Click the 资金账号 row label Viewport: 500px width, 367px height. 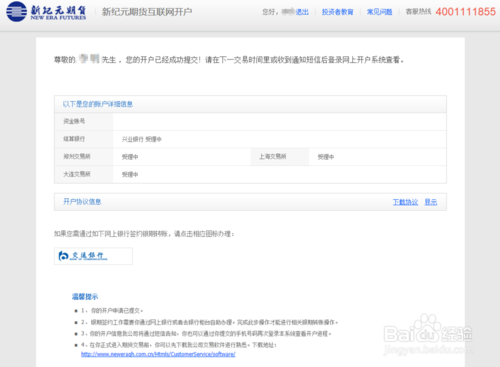tap(74, 121)
